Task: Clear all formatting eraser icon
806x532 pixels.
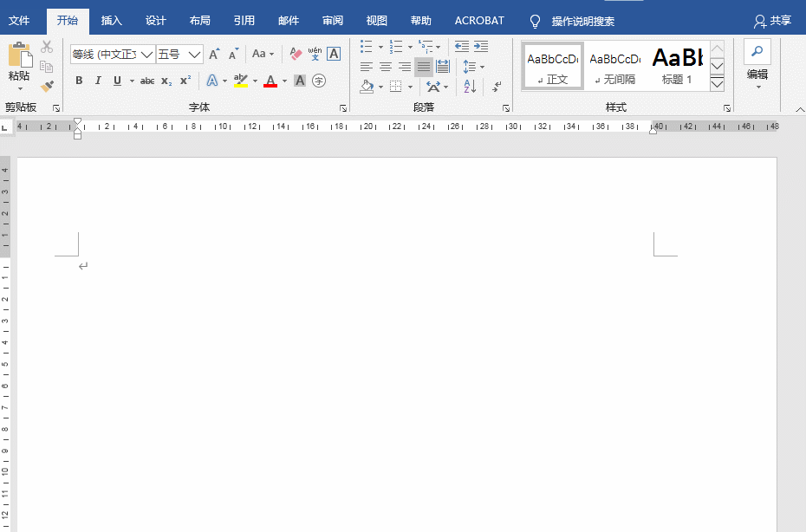Action: pyautogui.click(x=296, y=54)
